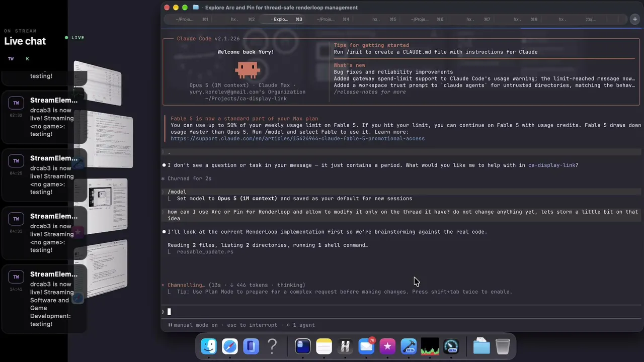Open the black H app in the Dock

pos(345,346)
